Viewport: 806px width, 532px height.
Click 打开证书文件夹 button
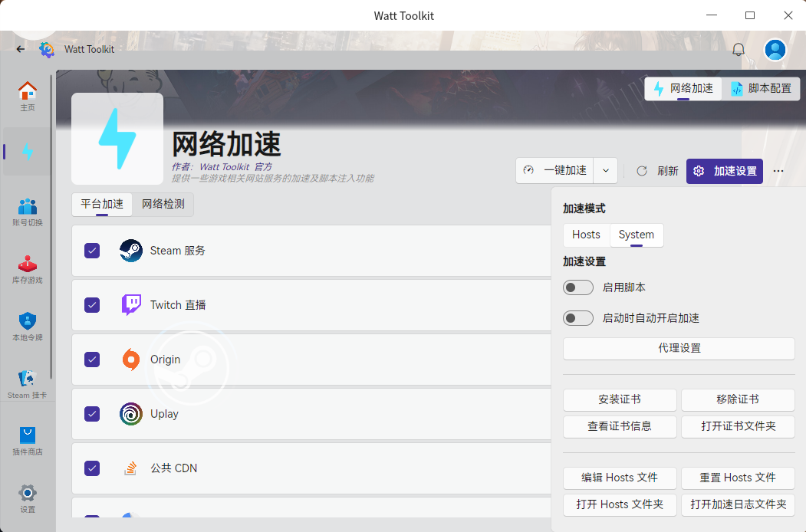pos(739,427)
